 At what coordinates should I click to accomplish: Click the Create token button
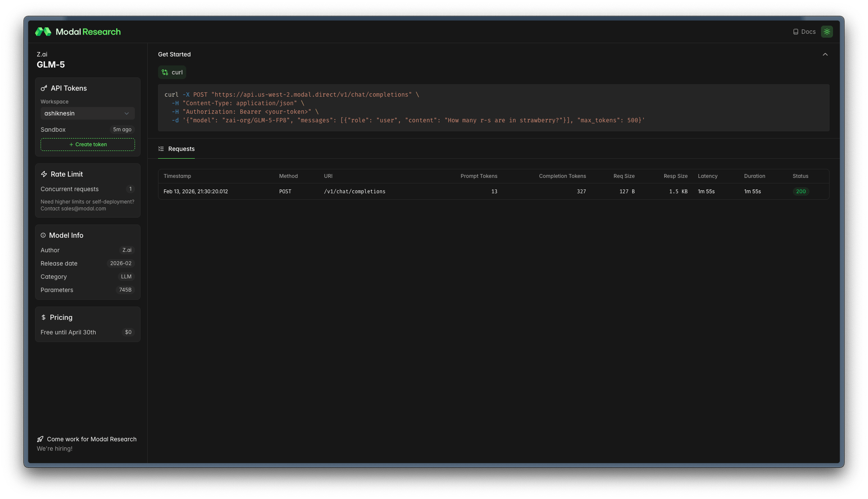point(88,145)
